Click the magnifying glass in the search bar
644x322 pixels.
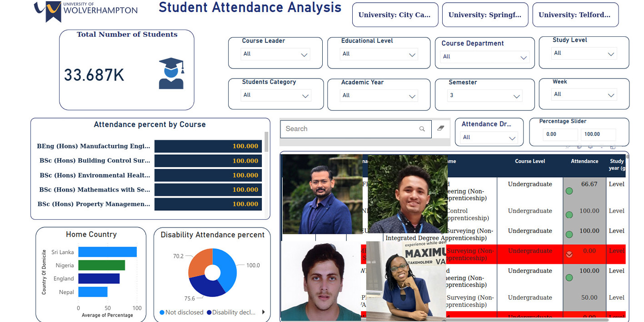point(422,129)
